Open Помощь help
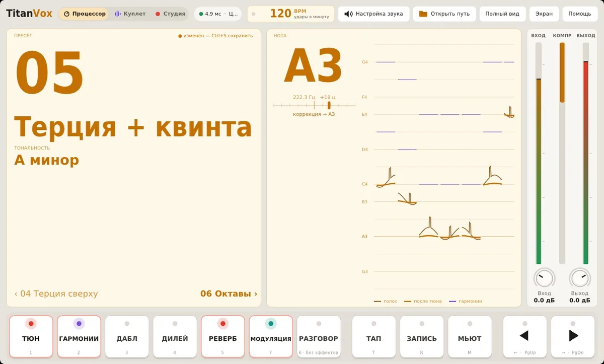604x364 pixels. tap(580, 14)
